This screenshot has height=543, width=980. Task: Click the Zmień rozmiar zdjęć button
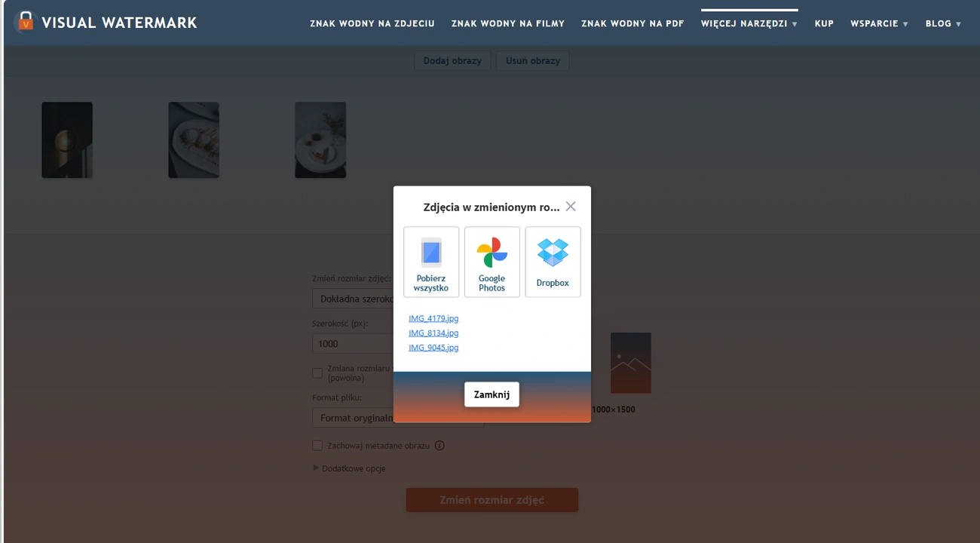(x=492, y=500)
